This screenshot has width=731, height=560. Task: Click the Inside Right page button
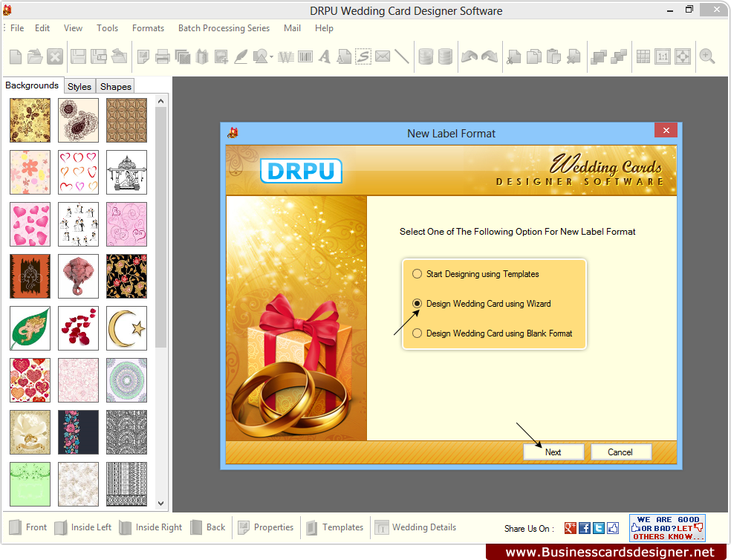(x=150, y=527)
